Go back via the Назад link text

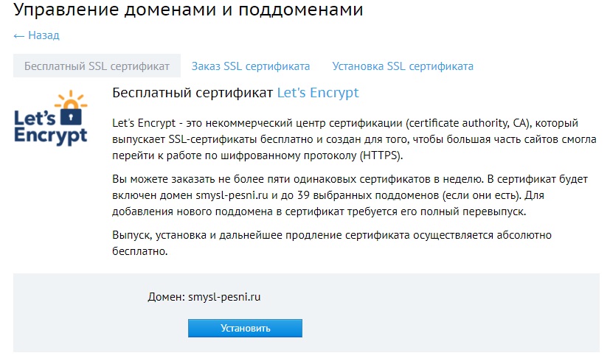[x=44, y=35]
